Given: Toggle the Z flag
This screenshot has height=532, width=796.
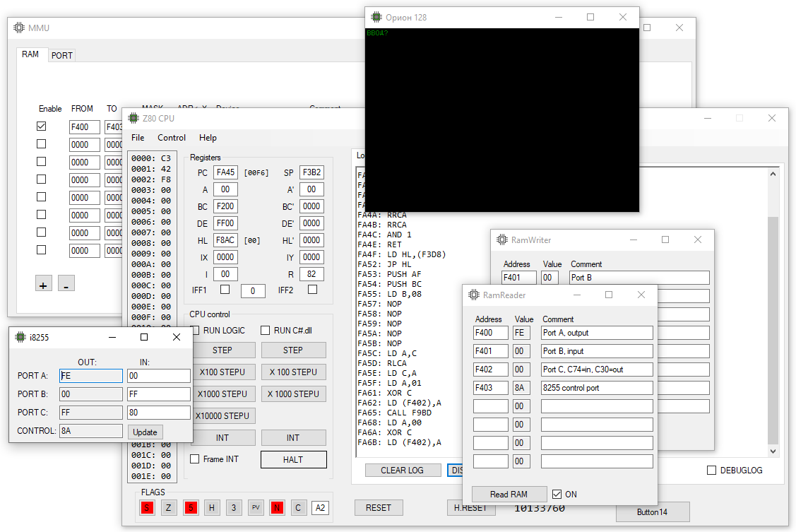Looking at the screenshot, I should [x=169, y=508].
